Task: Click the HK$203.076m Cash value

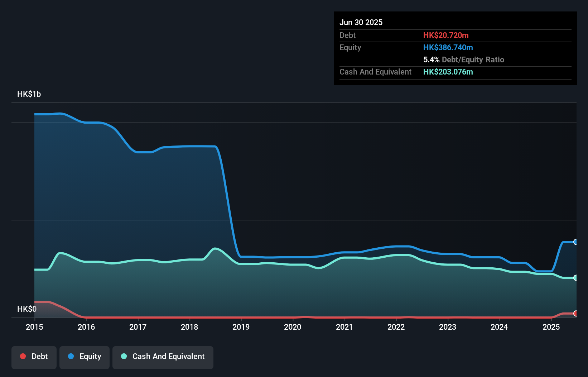Action: 448,72
